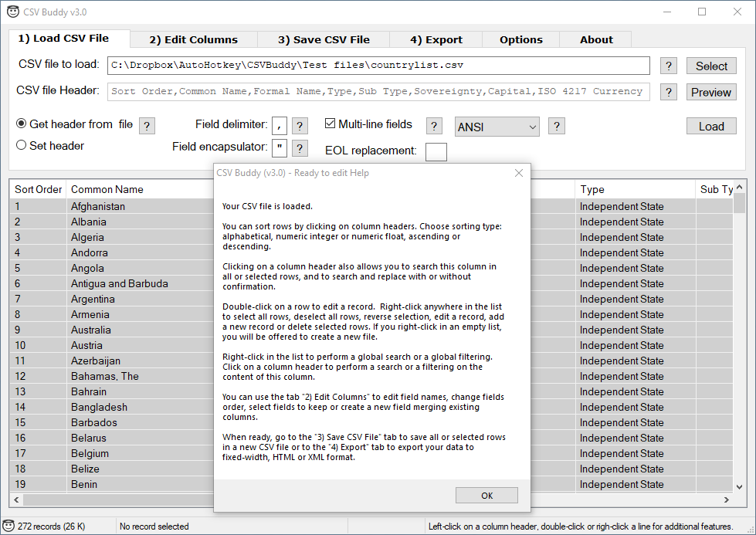Minimize the CSV Buddy window
The image size is (756, 535).
[667, 12]
